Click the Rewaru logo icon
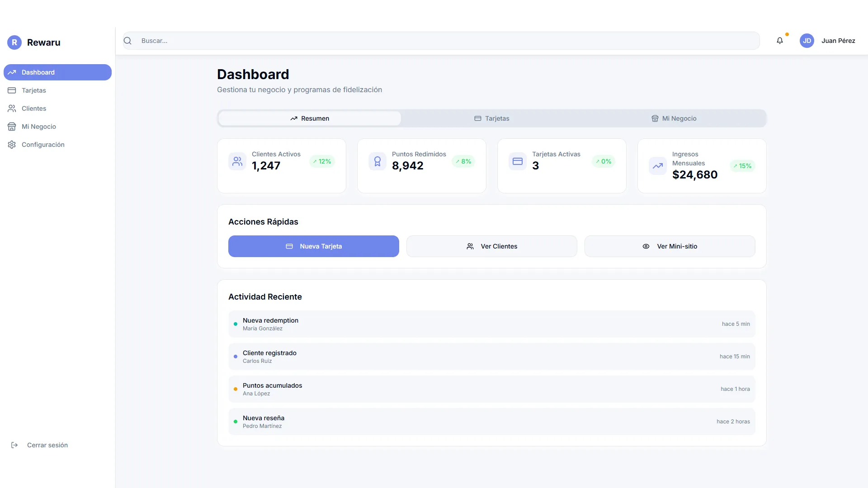868x488 pixels. pyautogui.click(x=14, y=42)
